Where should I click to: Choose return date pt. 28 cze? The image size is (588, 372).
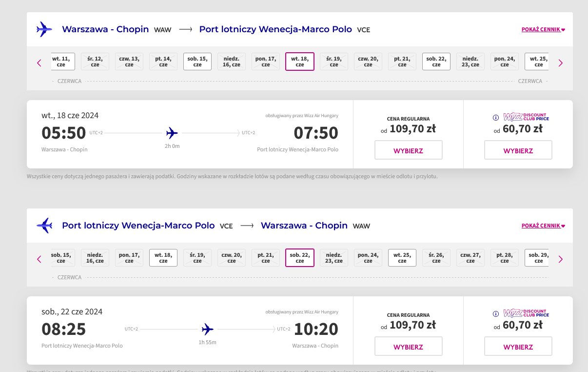click(x=505, y=258)
